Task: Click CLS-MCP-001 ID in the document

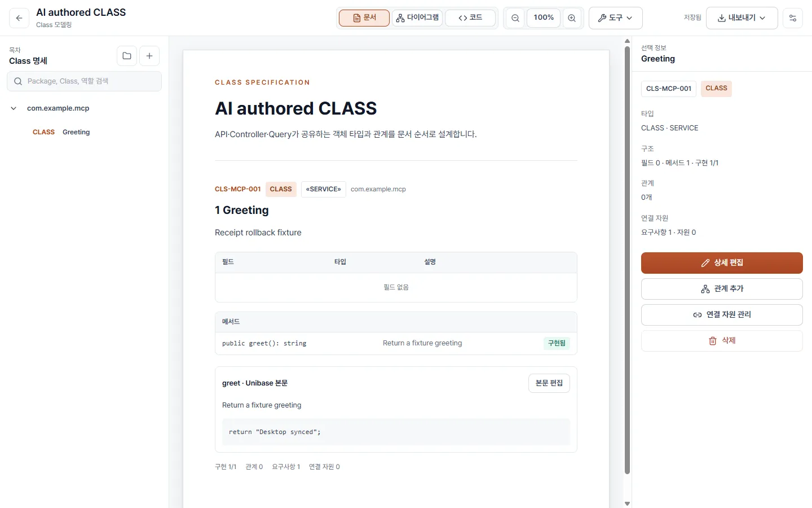Action: [238, 189]
